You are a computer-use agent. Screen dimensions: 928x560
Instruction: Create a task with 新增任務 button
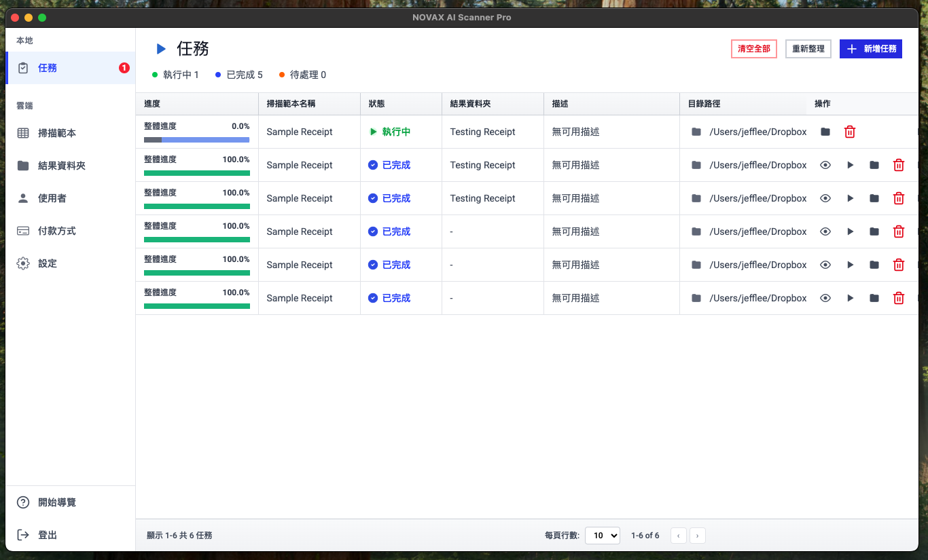(870, 49)
